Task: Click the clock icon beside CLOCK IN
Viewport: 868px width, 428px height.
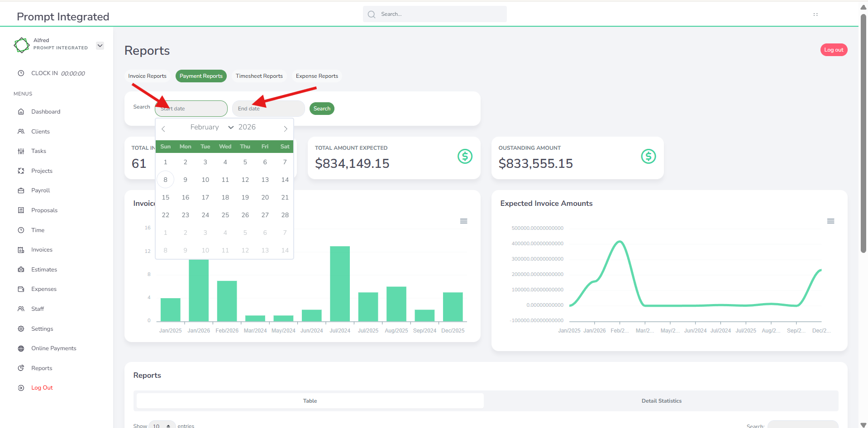Action: click(x=21, y=73)
